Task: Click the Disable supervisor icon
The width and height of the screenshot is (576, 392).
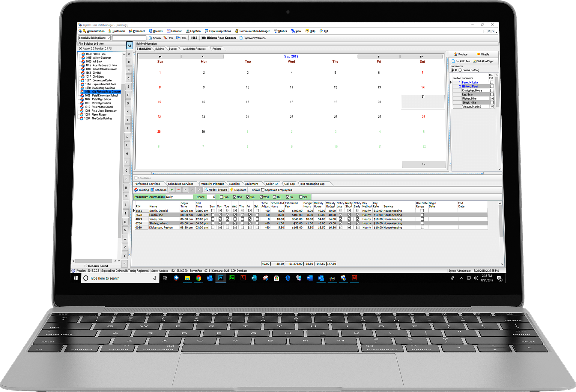Action: (479, 55)
